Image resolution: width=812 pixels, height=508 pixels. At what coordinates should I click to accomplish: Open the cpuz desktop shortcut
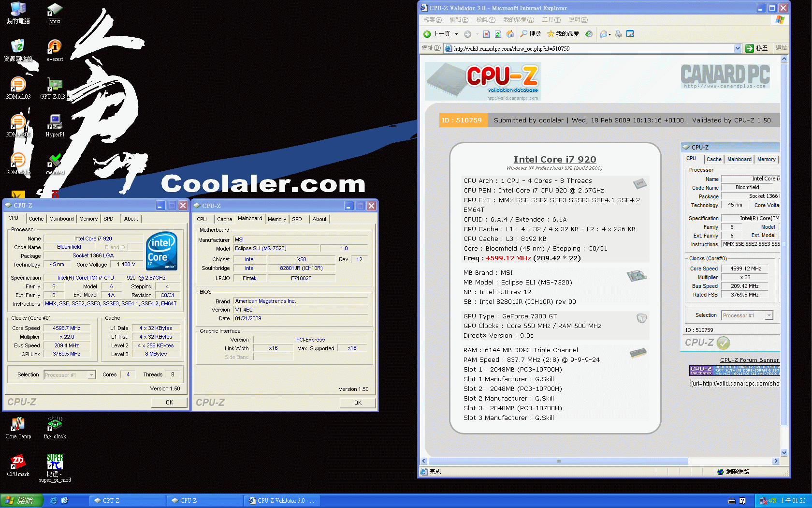pyautogui.click(x=55, y=13)
